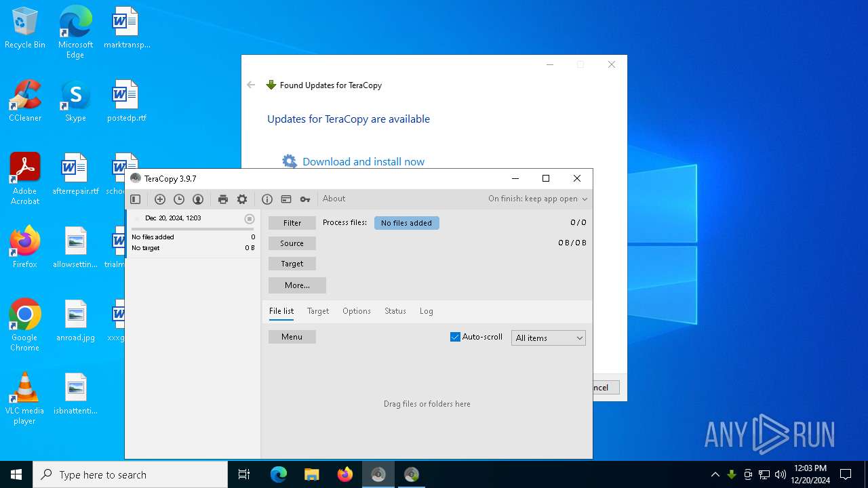Image resolution: width=868 pixels, height=488 pixels.
Task: Click the Drag files or folders here area
Action: tap(427, 404)
